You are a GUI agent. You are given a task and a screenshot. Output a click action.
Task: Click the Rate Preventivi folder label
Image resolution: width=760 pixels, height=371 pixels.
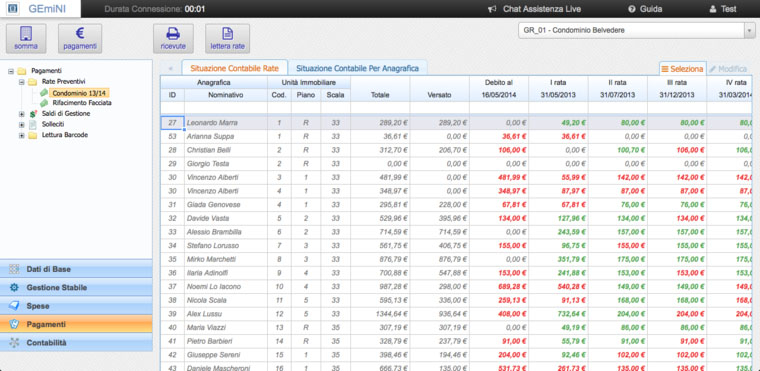click(63, 81)
